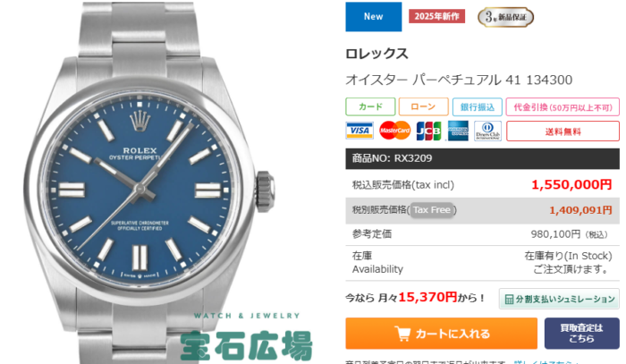Select the 銀行振込 payment tag

(477, 107)
